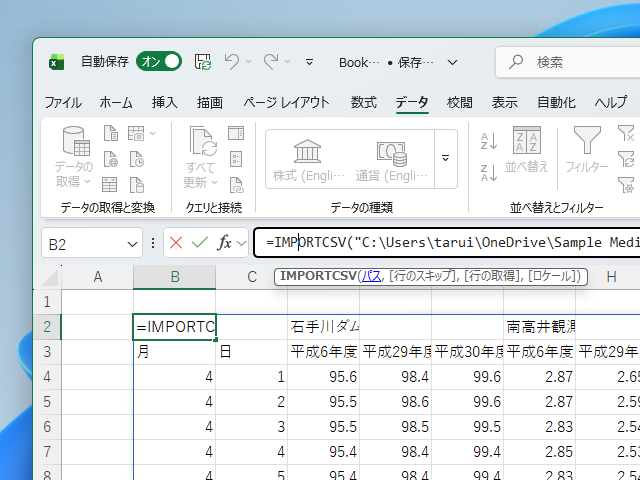Cancel the formula with red X
Viewport: 640px width, 480px height.
(x=176, y=243)
